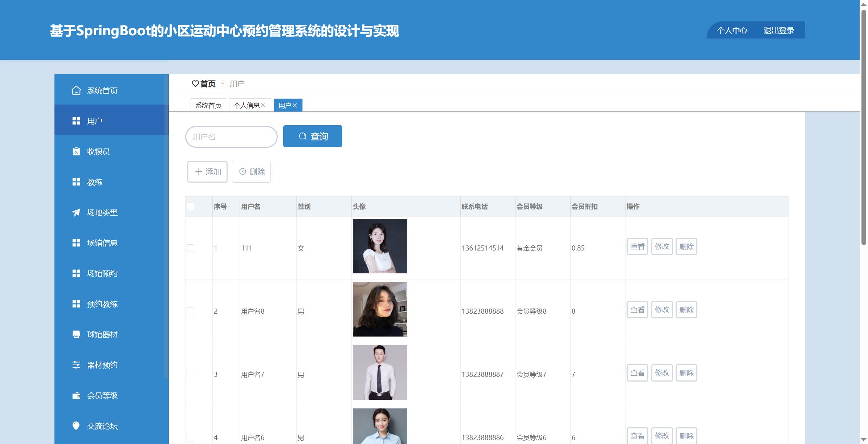This screenshot has width=868, height=444.
Task: Check the row checkbox for 用户名8
Action: 191,311
